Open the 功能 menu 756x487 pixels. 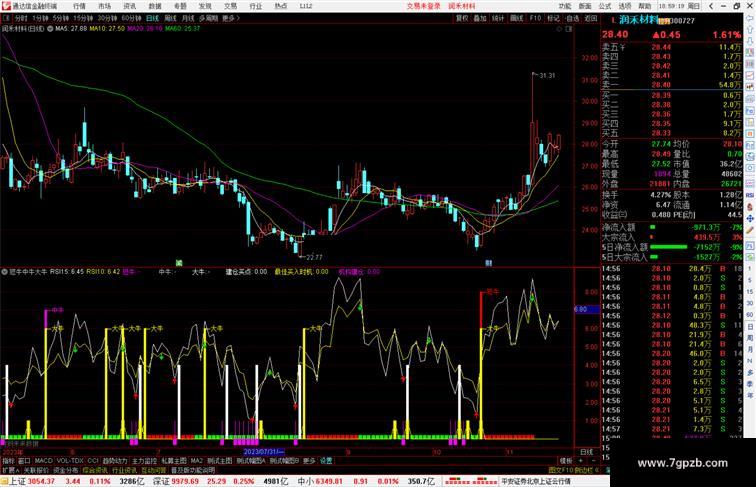click(565, 6)
